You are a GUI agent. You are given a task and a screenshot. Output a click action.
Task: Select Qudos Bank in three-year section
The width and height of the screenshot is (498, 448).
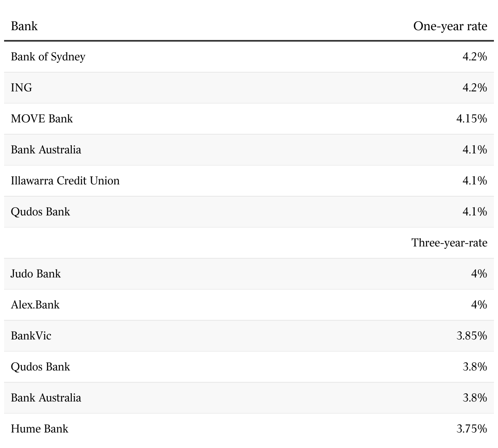(40, 367)
